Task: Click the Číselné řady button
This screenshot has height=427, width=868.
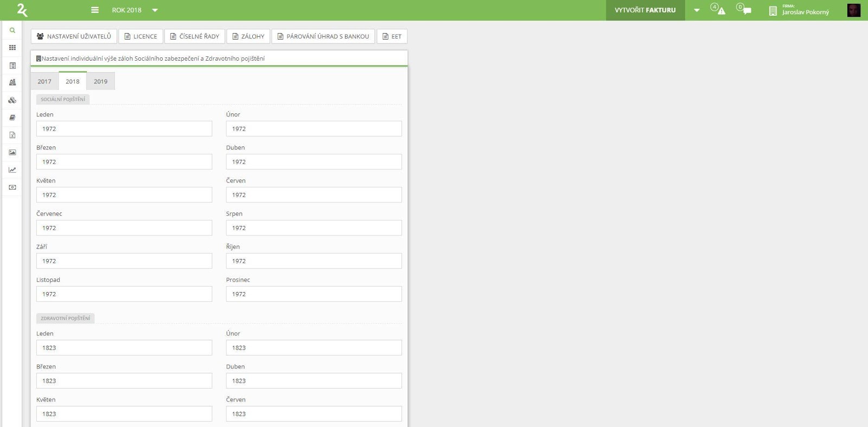Action: click(x=195, y=36)
